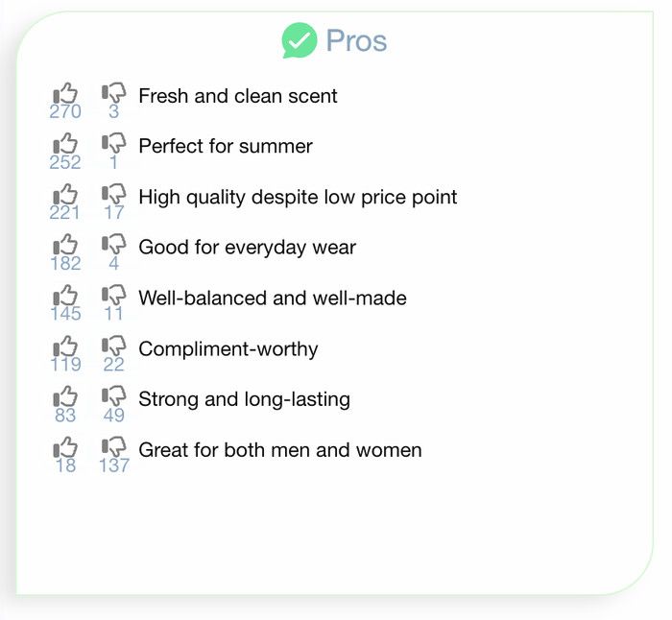Click the 'Pros' heading text
This screenshot has height=620, width=672.
[356, 40]
